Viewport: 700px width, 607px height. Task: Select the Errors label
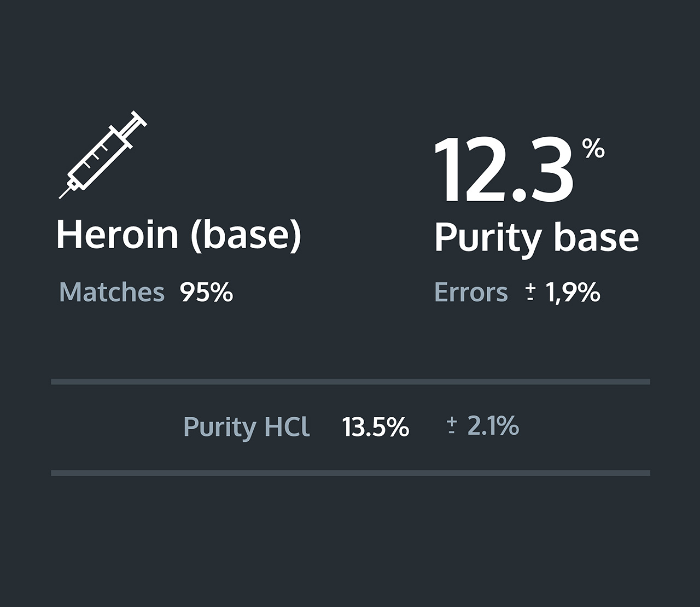tap(471, 292)
